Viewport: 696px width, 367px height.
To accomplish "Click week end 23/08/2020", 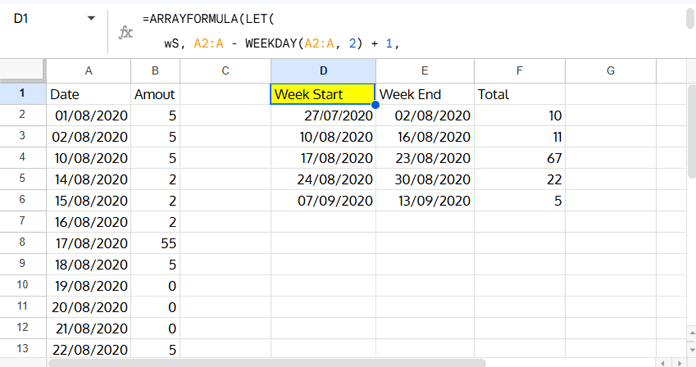I will [x=425, y=158].
